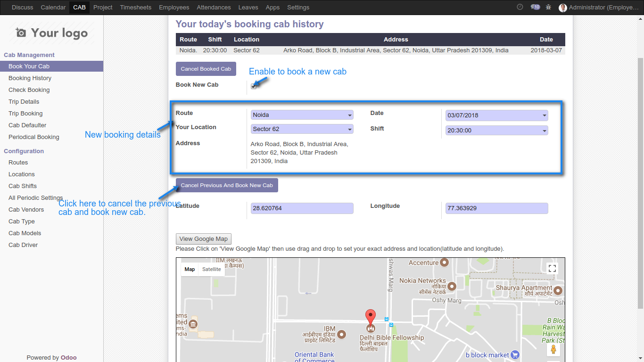Screen dimensions: 644x362
Task: Switch map to Satellite view
Action: click(212, 269)
